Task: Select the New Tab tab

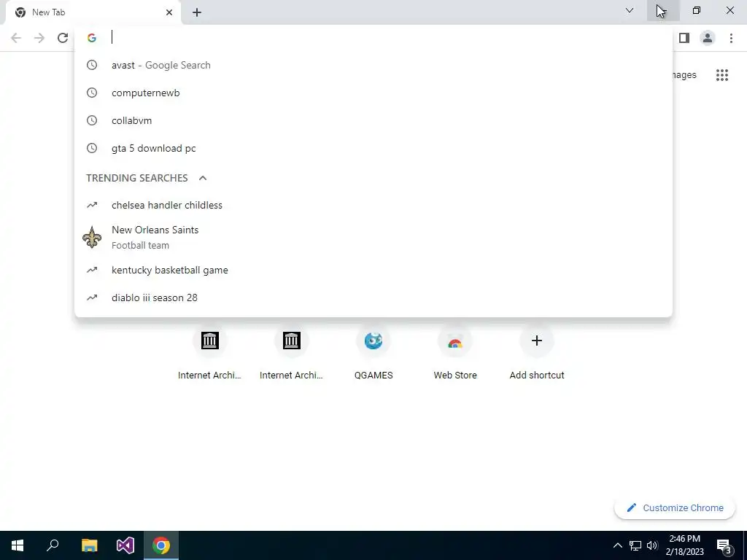Action: pyautogui.click(x=93, y=12)
